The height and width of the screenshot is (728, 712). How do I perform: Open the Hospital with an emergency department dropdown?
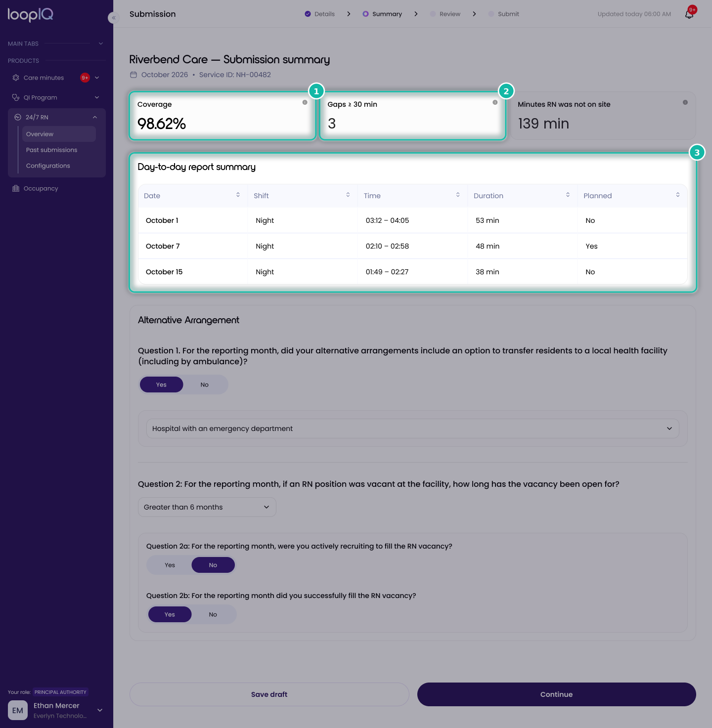[x=413, y=428]
